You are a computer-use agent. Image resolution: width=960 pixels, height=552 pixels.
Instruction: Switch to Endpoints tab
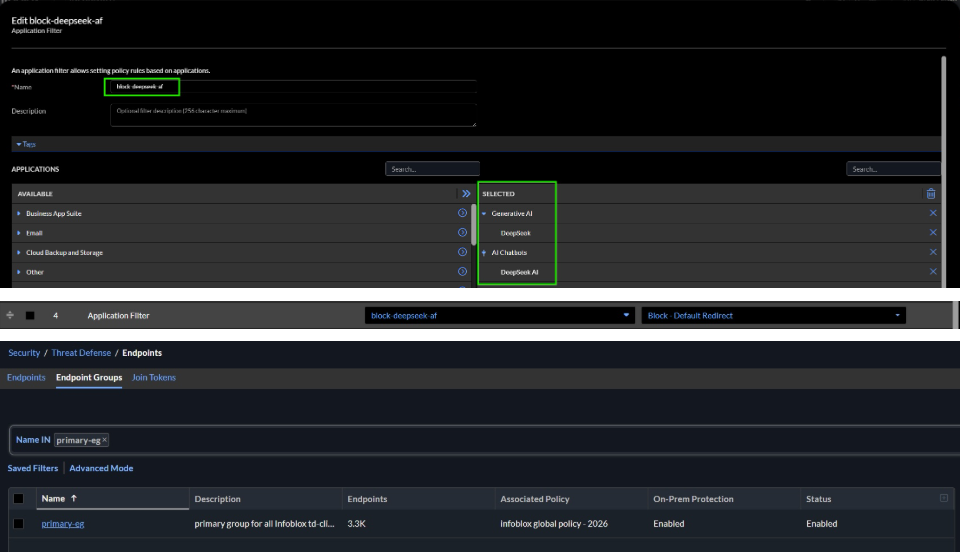coord(26,378)
